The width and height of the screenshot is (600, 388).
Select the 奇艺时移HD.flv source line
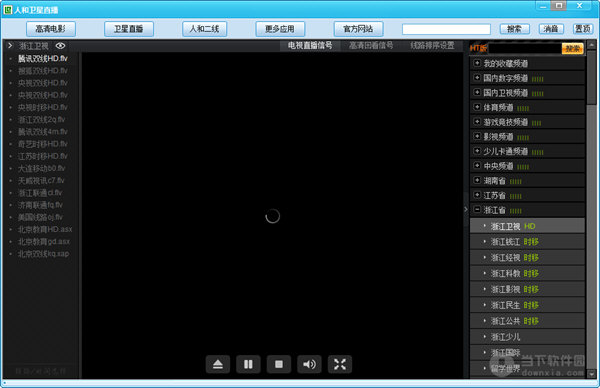pyautogui.click(x=43, y=144)
